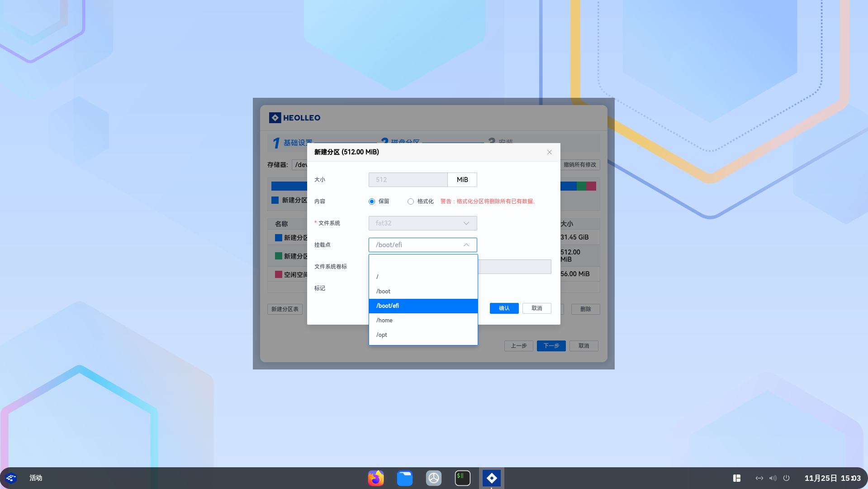
Task: Click the installer icon in taskbar
Action: click(491, 478)
